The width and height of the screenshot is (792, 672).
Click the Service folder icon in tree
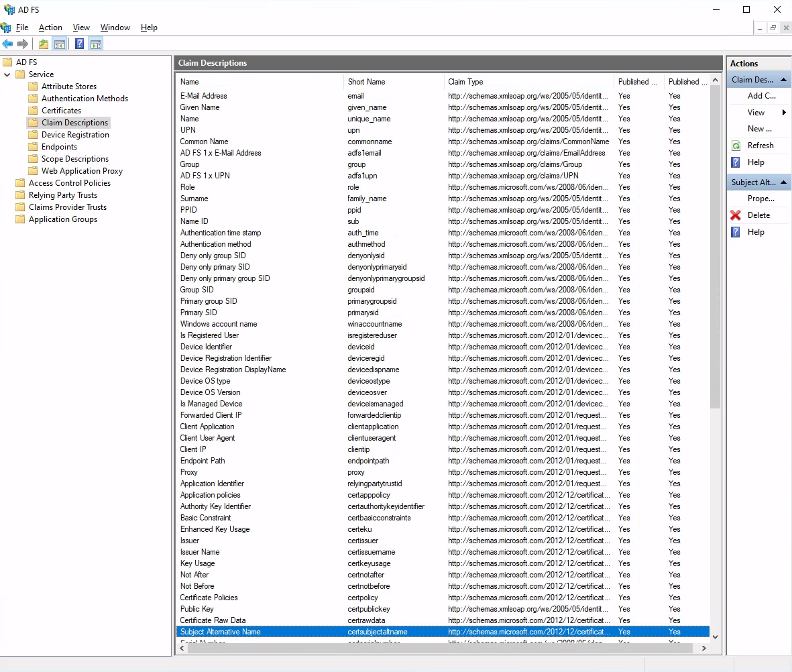pos(20,74)
